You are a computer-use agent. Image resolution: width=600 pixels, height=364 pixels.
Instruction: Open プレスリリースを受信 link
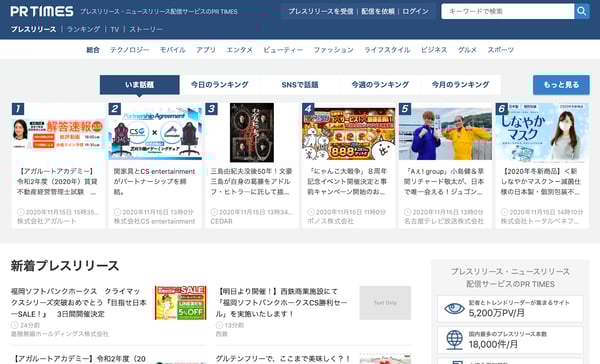(321, 11)
